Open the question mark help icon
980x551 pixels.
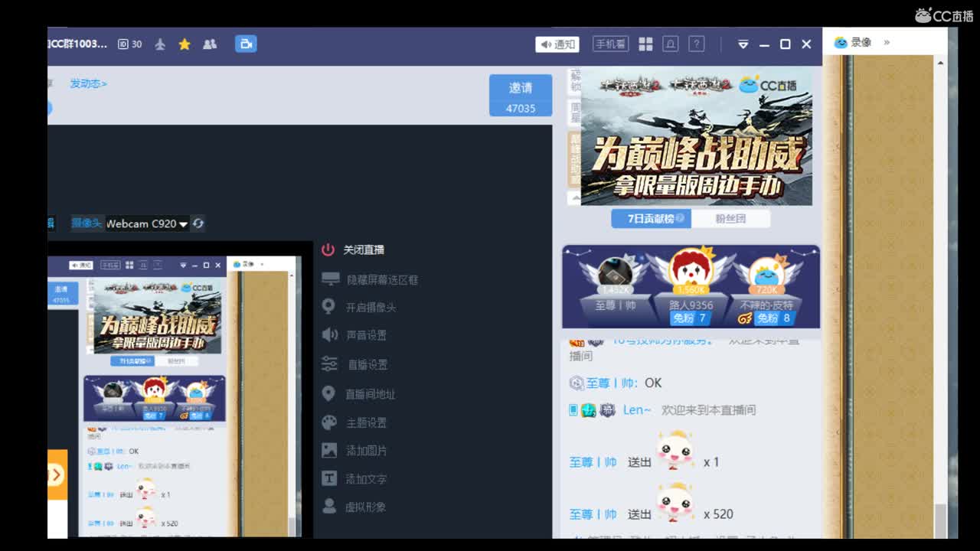coord(696,44)
